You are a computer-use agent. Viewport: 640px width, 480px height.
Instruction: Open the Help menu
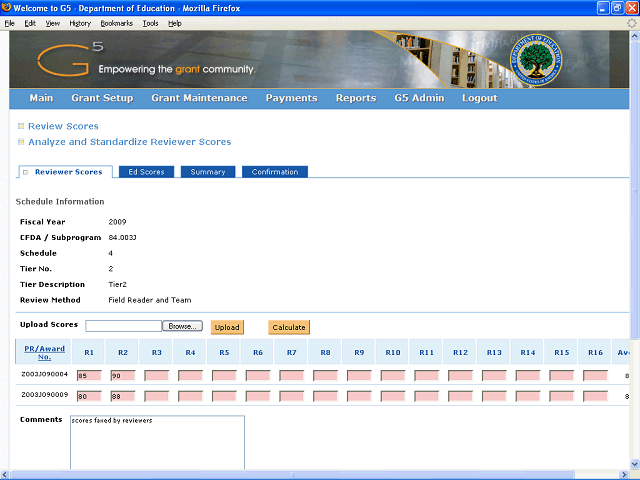tap(175, 23)
